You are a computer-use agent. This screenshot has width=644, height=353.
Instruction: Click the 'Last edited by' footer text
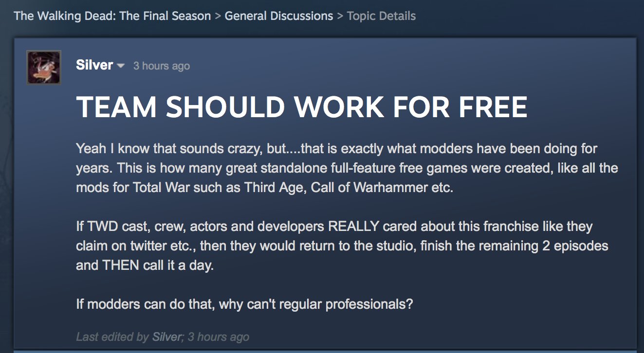pyautogui.click(x=113, y=336)
